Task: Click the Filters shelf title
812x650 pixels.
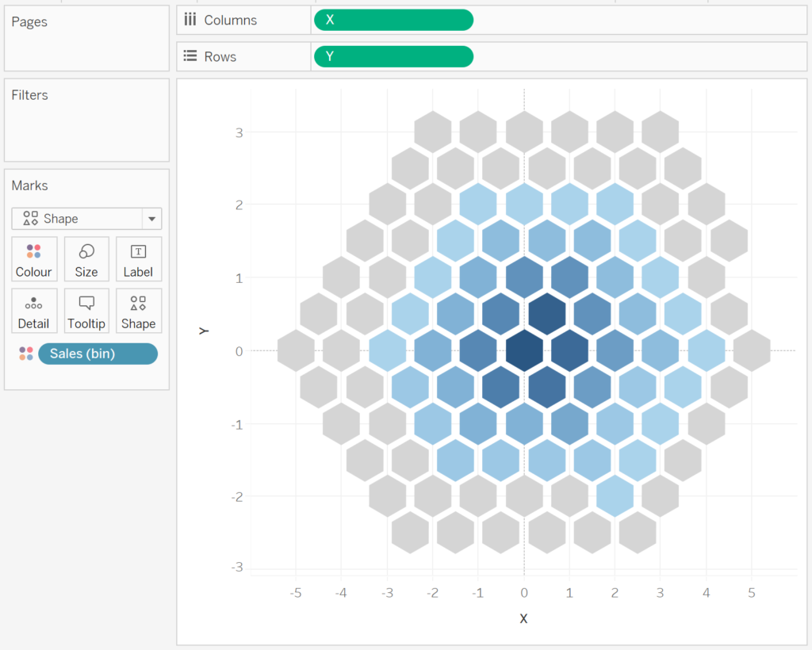Action: pyautogui.click(x=29, y=95)
